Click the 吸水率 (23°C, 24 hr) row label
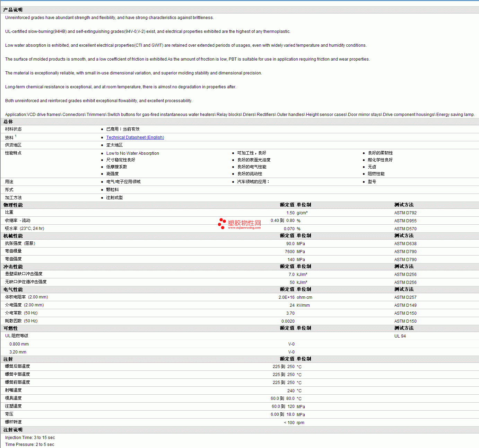 coord(25,229)
